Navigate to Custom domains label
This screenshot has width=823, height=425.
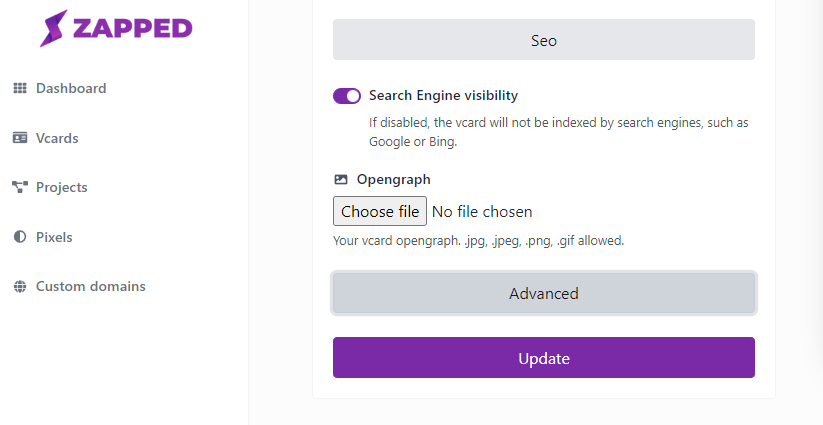[91, 286]
